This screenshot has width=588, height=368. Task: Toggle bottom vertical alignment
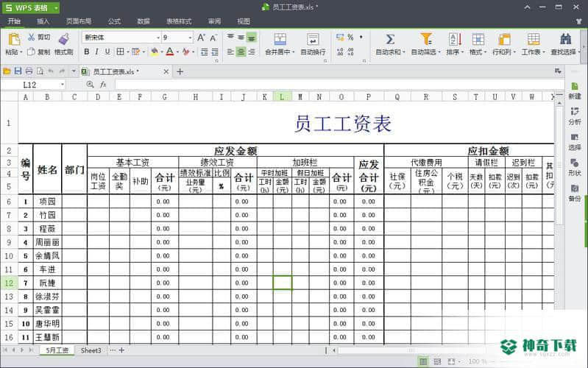click(x=252, y=37)
